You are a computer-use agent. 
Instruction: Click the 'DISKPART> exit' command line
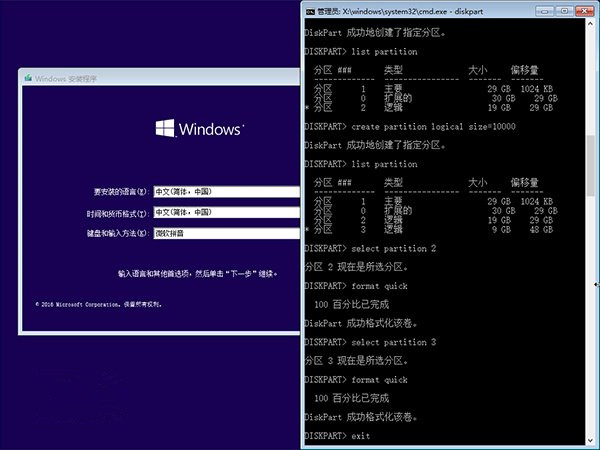click(337, 436)
